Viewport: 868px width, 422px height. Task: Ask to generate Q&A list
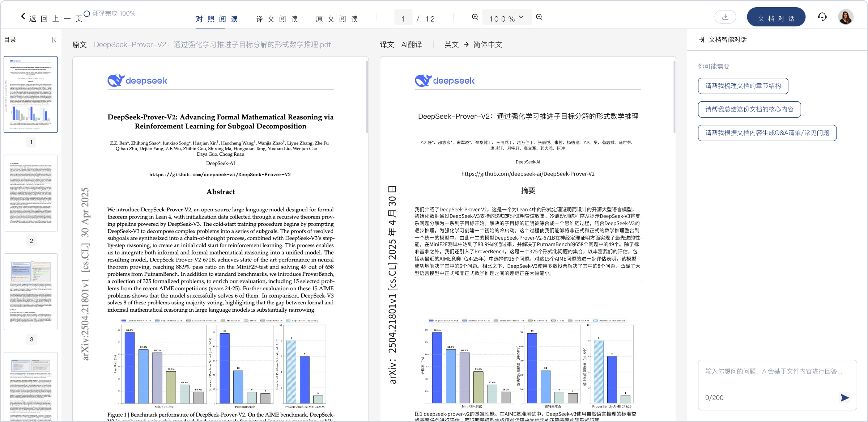click(767, 133)
